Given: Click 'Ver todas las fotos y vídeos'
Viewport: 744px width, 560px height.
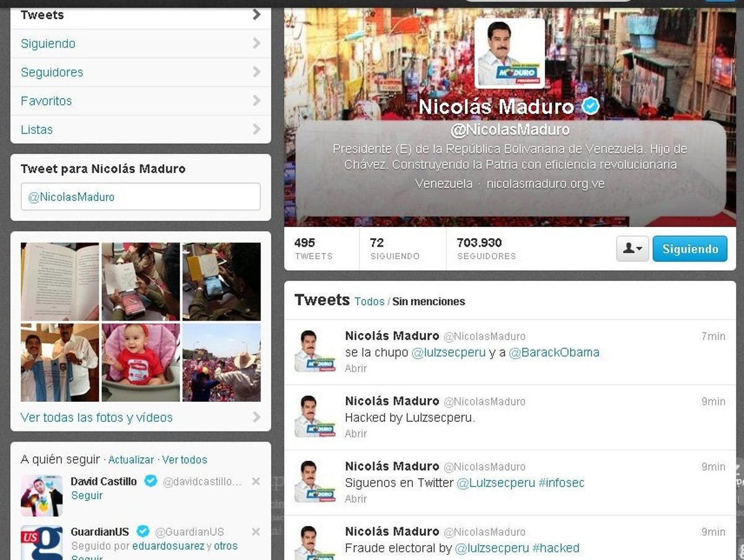Looking at the screenshot, I should pyautogui.click(x=97, y=417).
